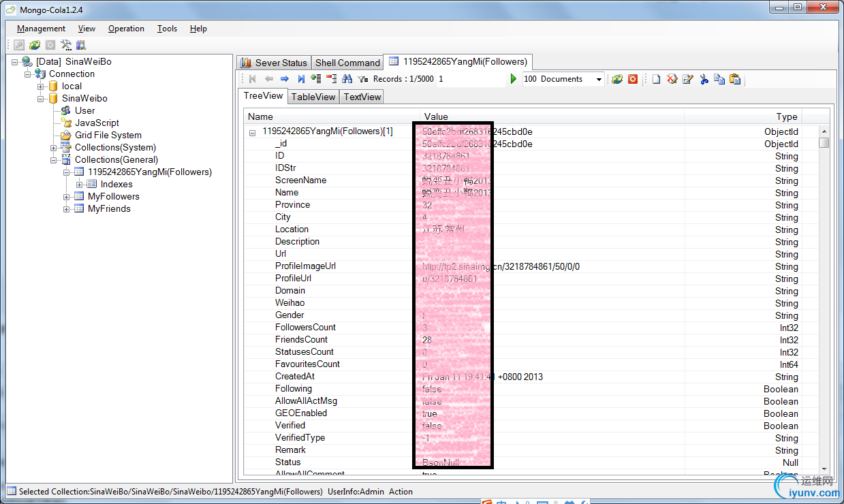Click the blank new document icon
844x504 pixels.
pos(656,79)
